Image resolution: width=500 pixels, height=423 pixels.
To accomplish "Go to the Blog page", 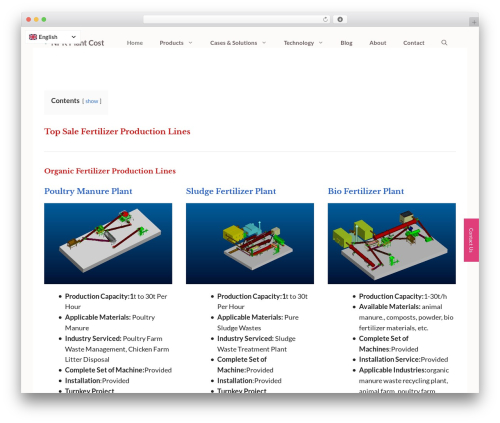I will pos(346,43).
